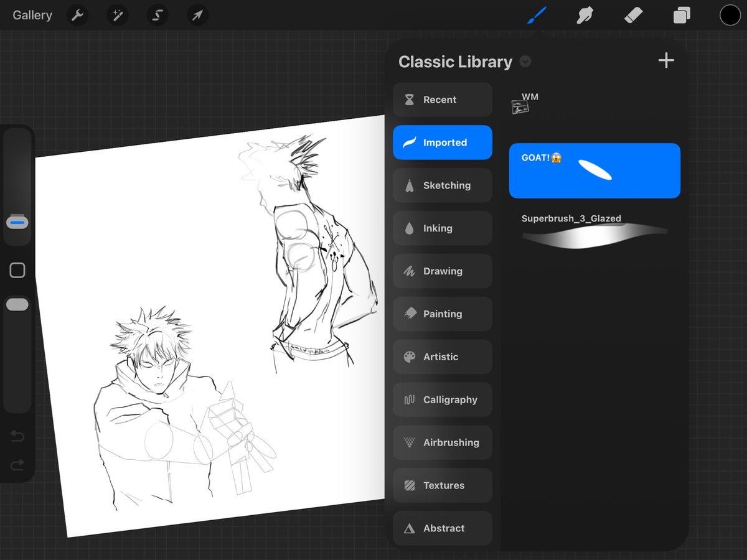Tap the sidebar modify square button
The height and width of the screenshot is (560, 747).
(x=17, y=270)
